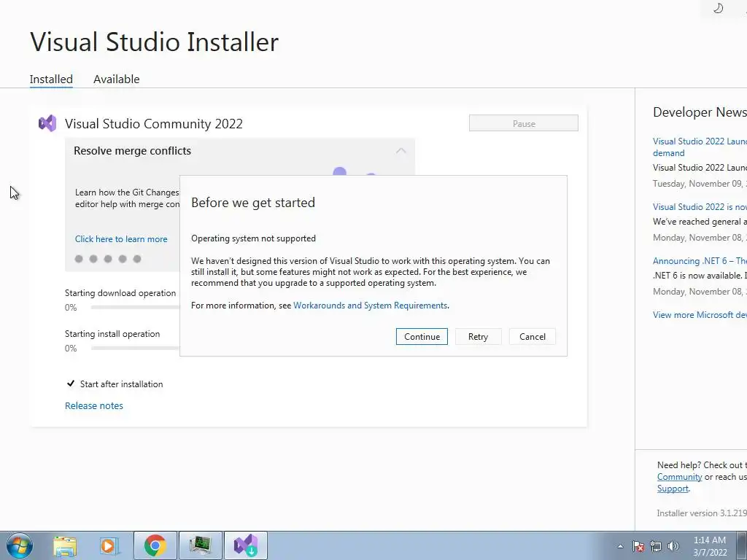The height and width of the screenshot is (560, 747).
Task: Follow Click here to learn more link
Action: 121,239
